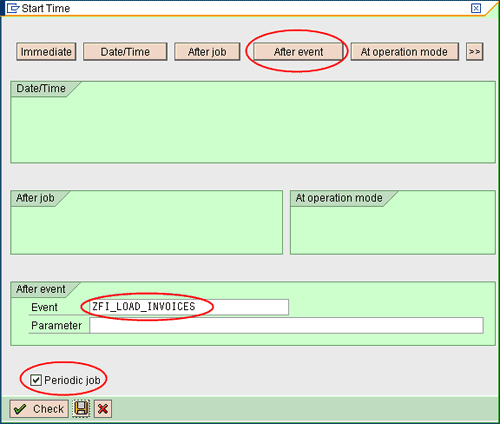Save the start time settings
The height and width of the screenshot is (424, 500).
[81, 409]
